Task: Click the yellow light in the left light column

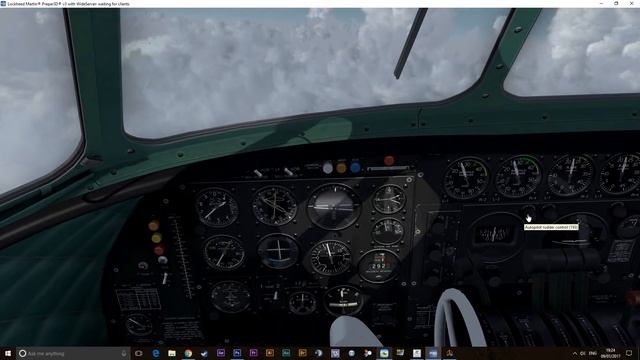Action: 156,238
